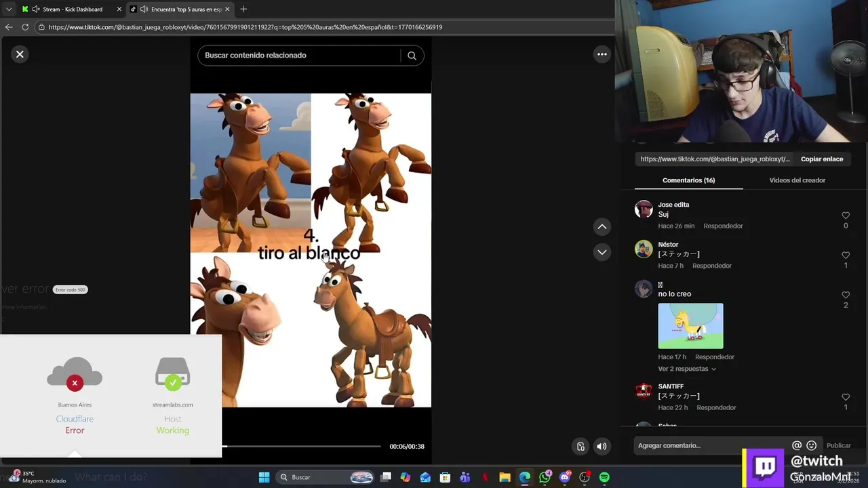This screenshot has height=488, width=868.
Task: Click the Publicar button
Action: pos(838,445)
